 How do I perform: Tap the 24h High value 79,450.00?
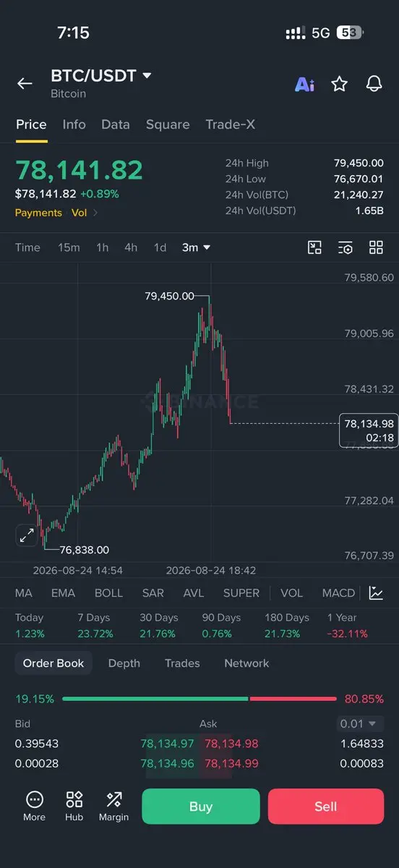pos(359,163)
